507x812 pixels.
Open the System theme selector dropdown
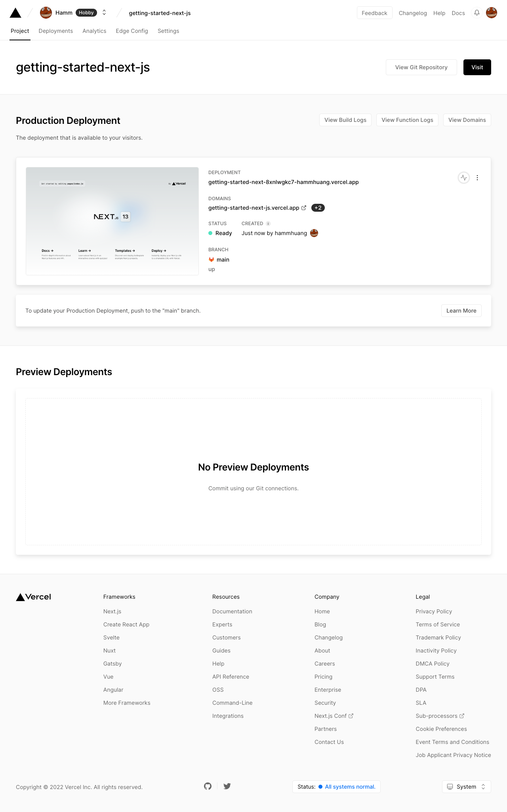[467, 787]
